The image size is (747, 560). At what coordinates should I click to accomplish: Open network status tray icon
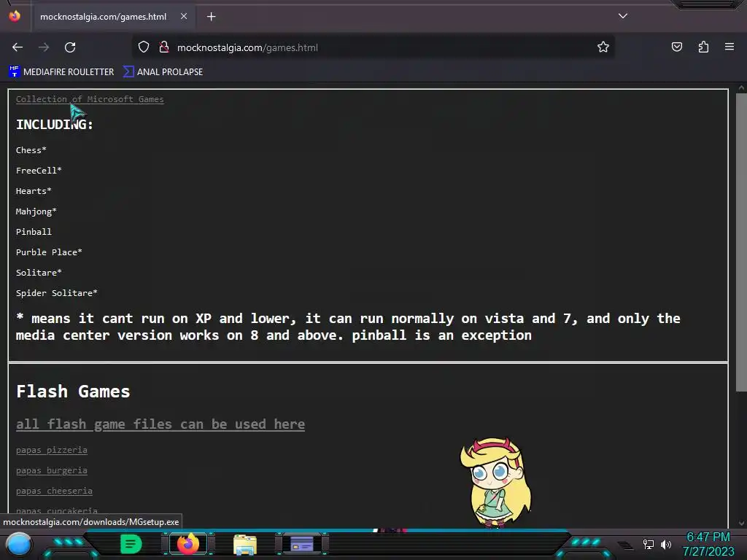pos(649,544)
